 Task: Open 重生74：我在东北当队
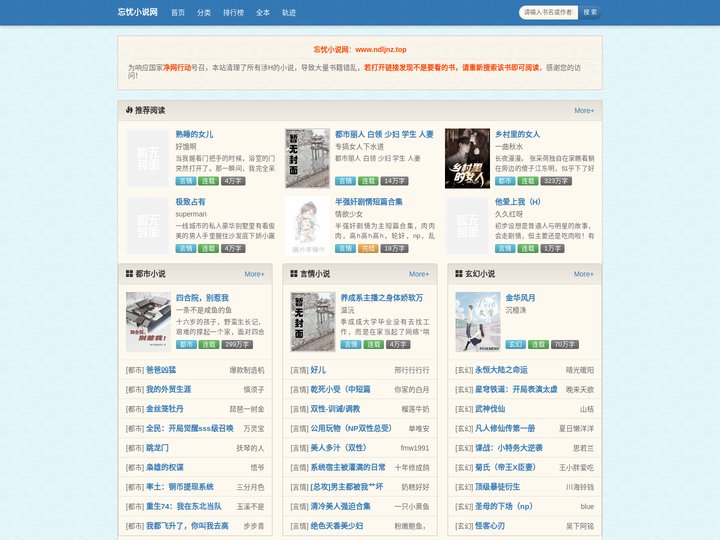pyautogui.click(x=184, y=506)
